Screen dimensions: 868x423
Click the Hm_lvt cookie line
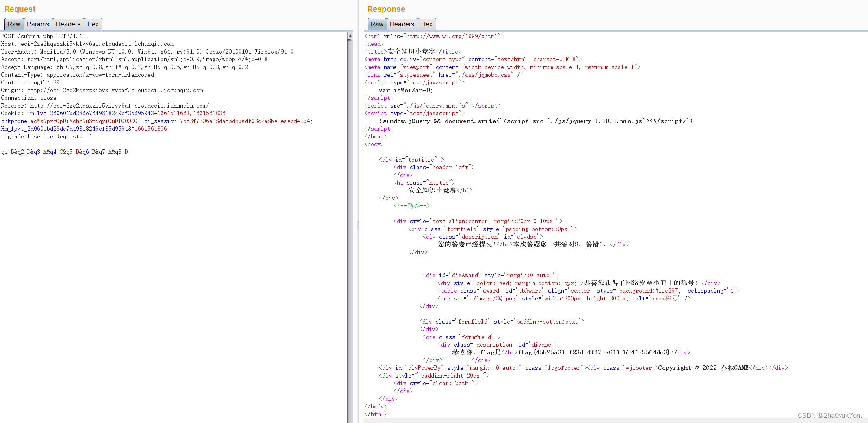115,113
